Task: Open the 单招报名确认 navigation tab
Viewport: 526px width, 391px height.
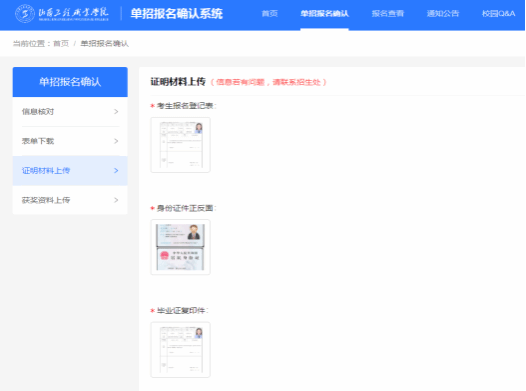Action: coord(324,14)
